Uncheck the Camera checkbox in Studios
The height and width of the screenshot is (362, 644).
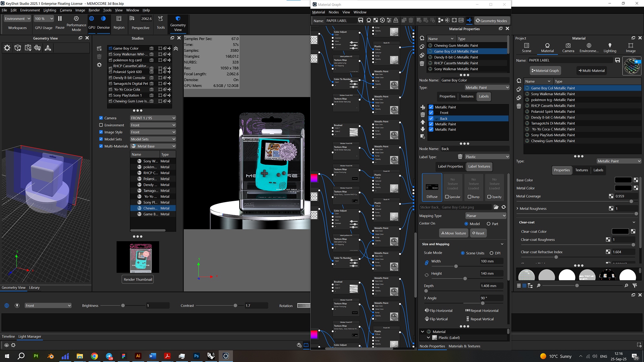point(101,118)
